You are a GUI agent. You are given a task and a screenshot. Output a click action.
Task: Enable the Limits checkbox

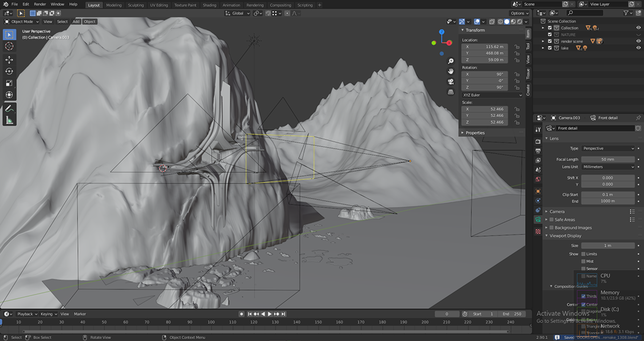[x=583, y=254]
